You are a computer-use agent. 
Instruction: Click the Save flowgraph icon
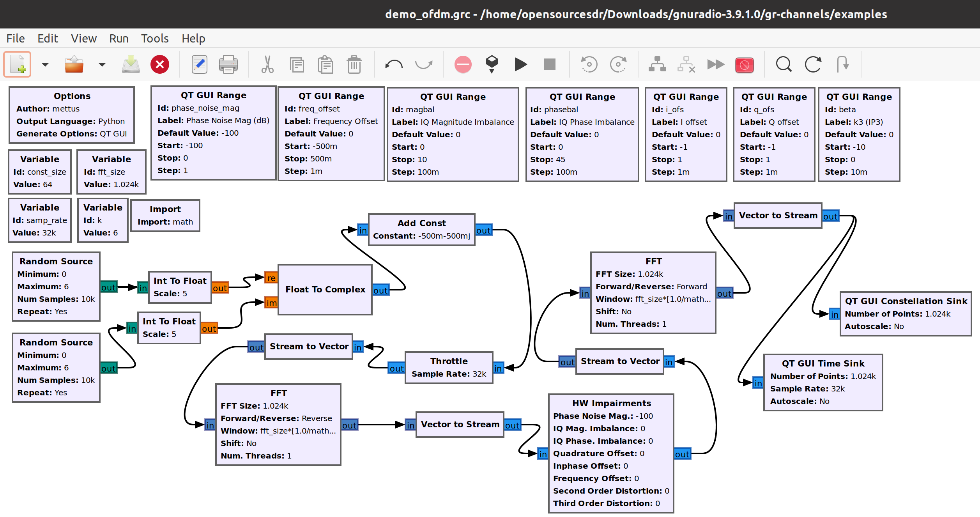click(x=131, y=64)
